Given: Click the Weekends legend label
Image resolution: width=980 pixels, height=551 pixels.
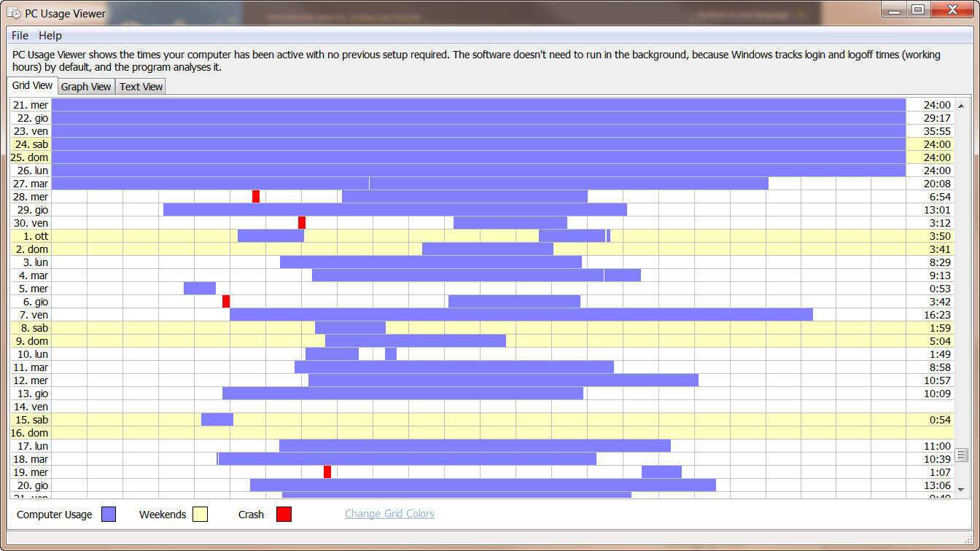Looking at the screenshot, I should [163, 515].
